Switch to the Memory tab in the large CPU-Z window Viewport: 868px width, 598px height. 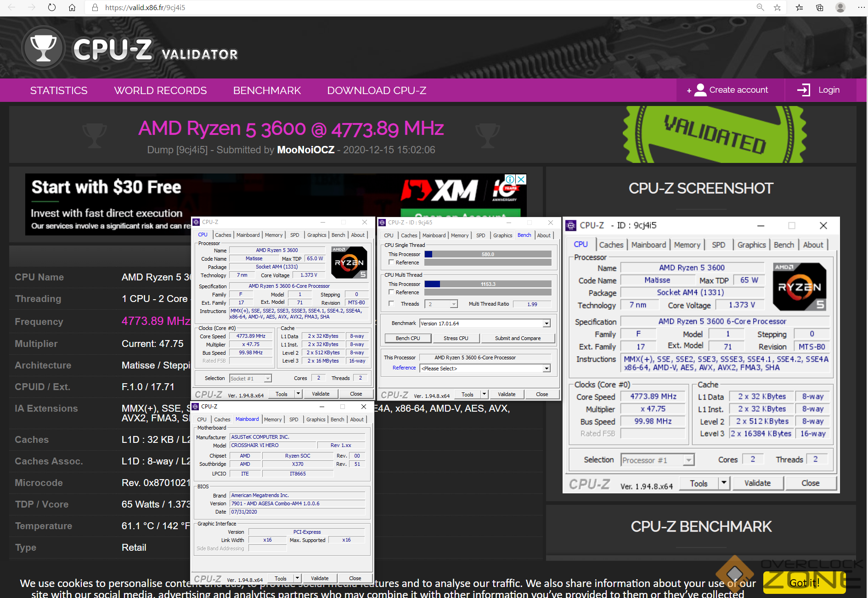[687, 245]
